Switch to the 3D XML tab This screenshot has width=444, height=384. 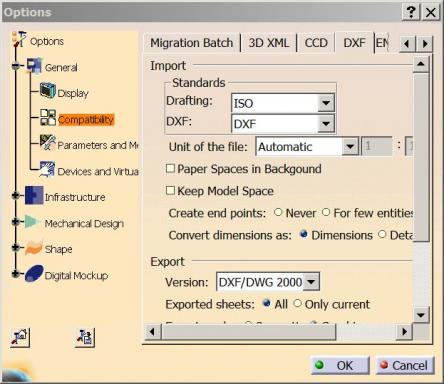click(x=269, y=43)
